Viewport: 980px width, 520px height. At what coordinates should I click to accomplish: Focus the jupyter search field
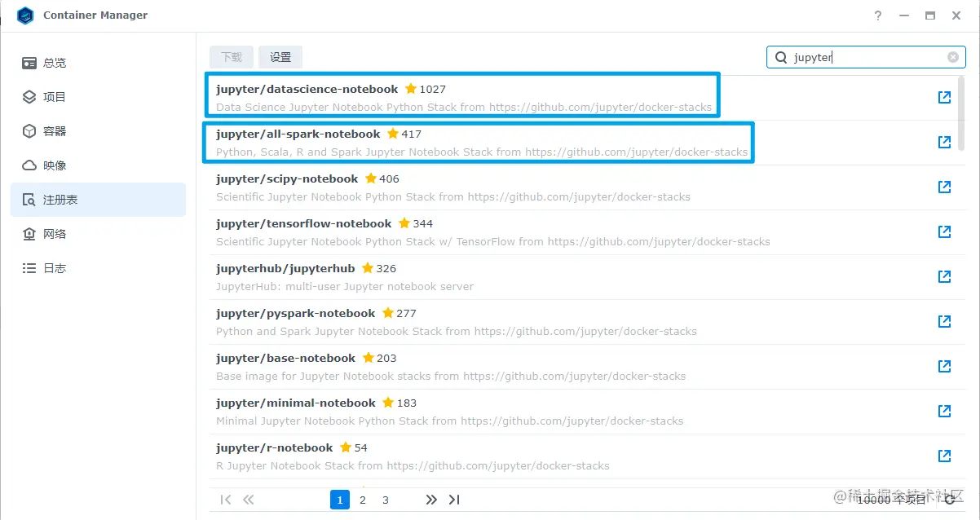click(866, 57)
